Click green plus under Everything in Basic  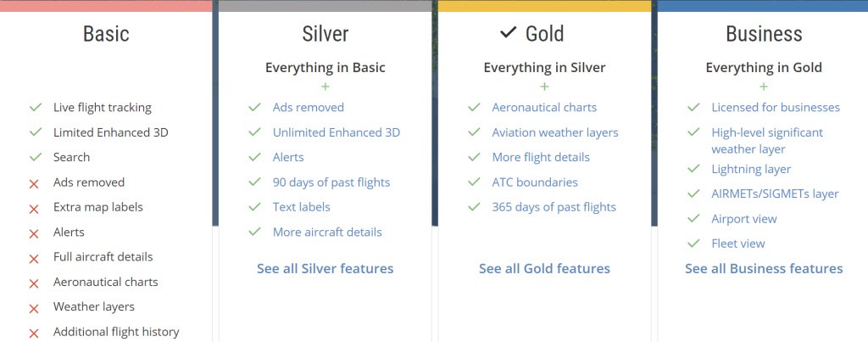pyautogui.click(x=325, y=87)
